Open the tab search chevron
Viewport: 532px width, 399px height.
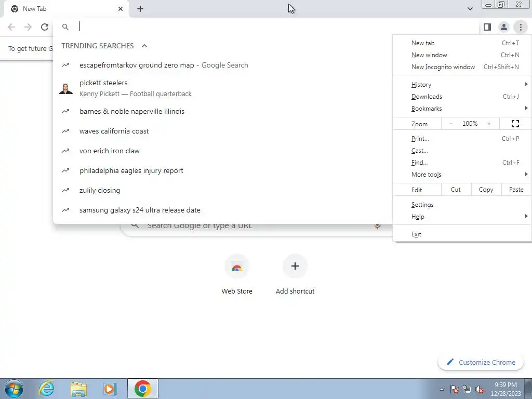coord(470,9)
